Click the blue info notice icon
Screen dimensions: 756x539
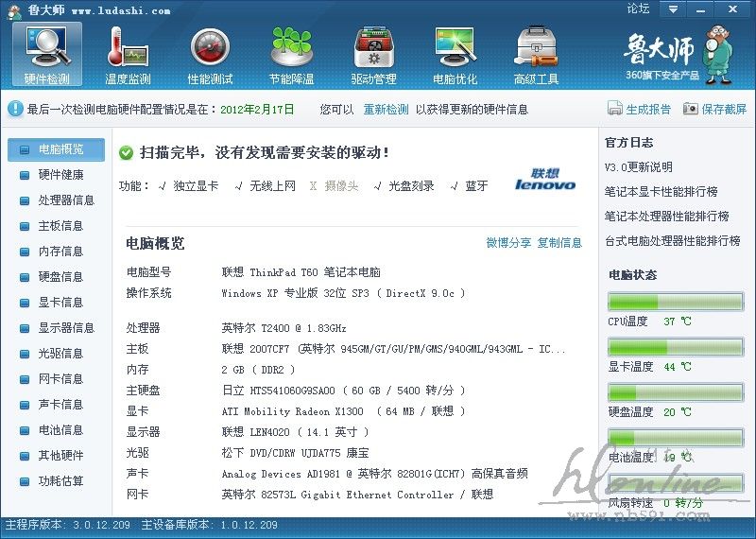tap(15, 109)
